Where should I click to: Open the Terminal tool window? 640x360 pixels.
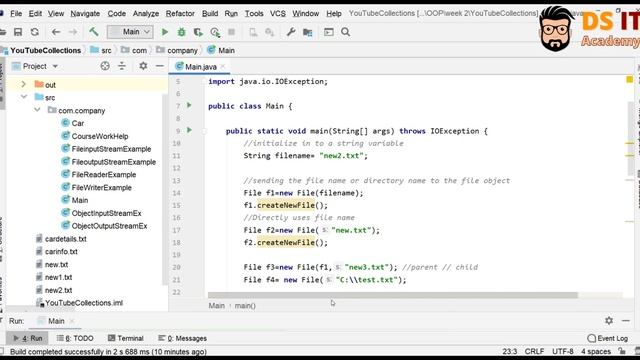126,338
